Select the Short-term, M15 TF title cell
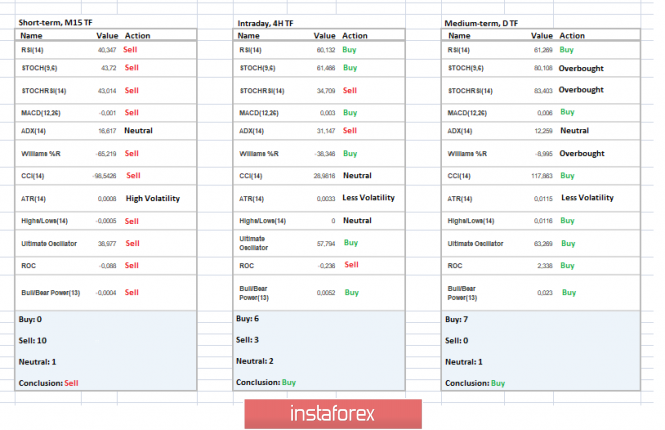Screen dimensions: 665x430 pos(59,21)
